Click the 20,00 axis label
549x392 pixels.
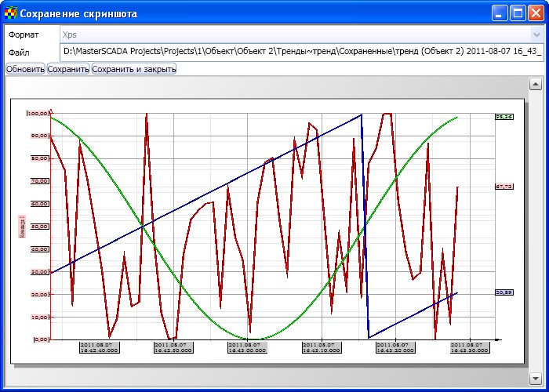pyautogui.click(x=39, y=294)
